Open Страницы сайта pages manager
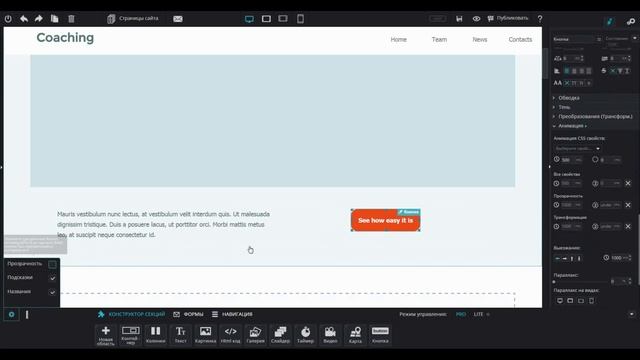Viewport: 640px width, 360px height. click(133, 19)
